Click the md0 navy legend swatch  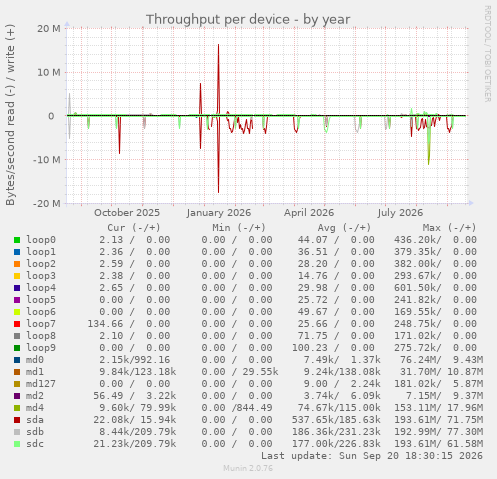point(17,360)
